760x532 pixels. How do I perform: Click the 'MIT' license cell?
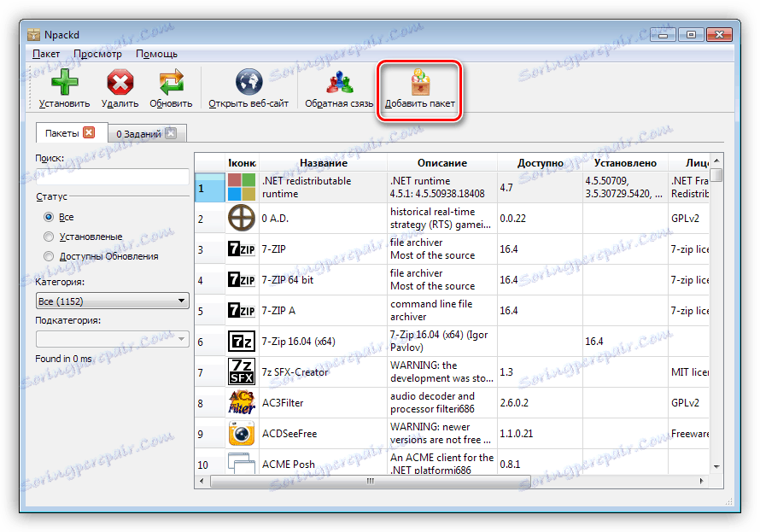coord(690,372)
